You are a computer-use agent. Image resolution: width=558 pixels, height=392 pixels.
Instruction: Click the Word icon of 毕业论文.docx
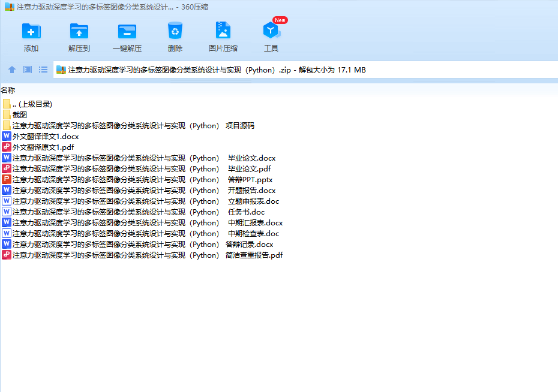pos(7,158)
